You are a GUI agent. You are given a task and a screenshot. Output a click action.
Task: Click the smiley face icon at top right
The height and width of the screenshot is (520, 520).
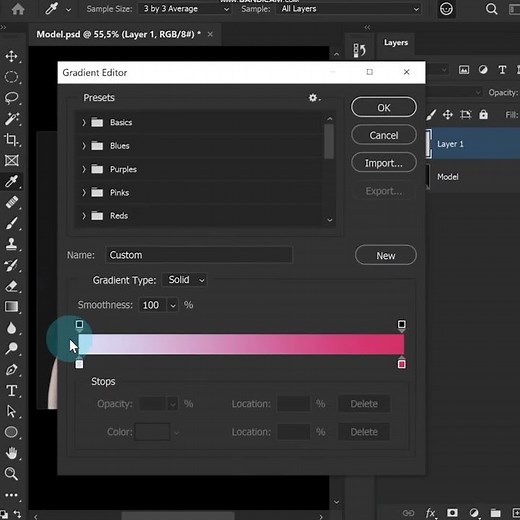pos(446,9)
